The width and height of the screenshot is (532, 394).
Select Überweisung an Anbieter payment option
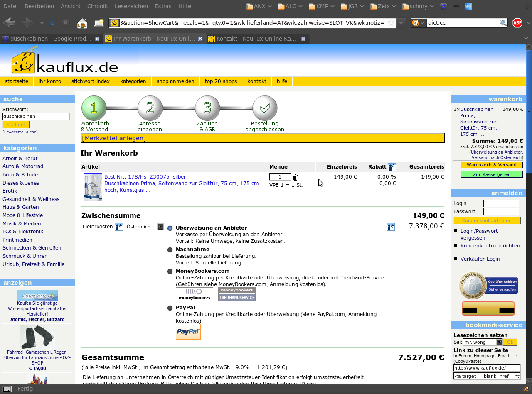pos(170,228)
